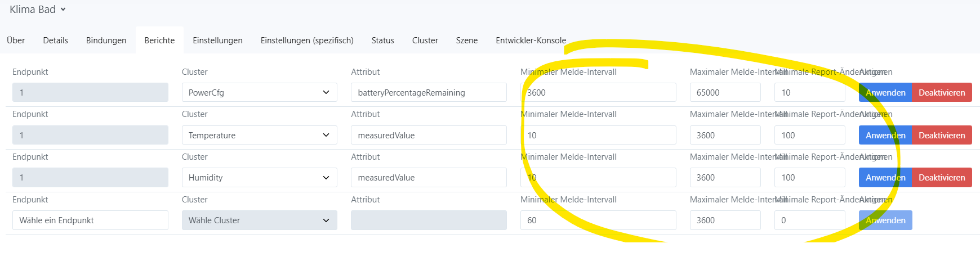Select the PowerCfg maximum interval field showing 65000
Image resolution: width=980 pixels, height=257 pixels.
click(x=725, y=93)
